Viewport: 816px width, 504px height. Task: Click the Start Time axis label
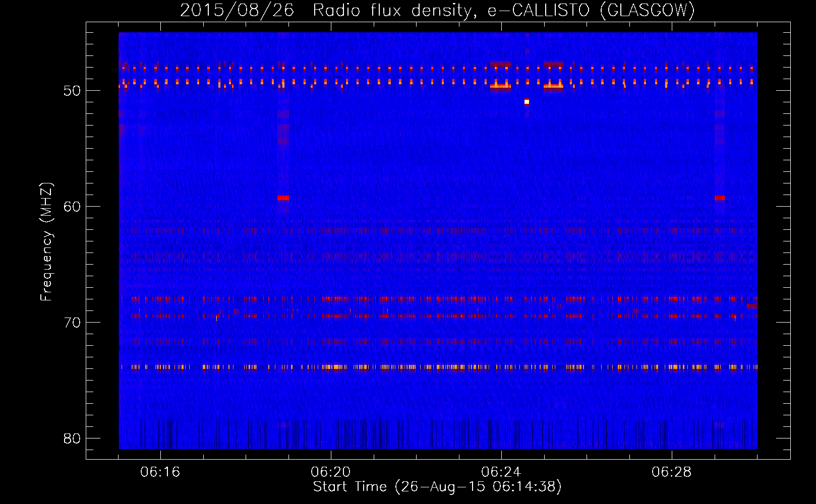click(x=437, y=487)
